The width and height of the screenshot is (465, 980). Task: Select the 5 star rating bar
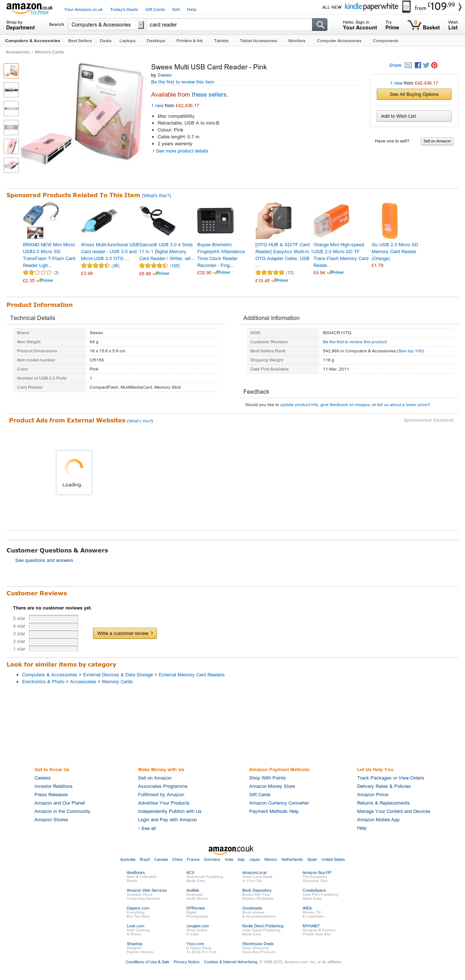coord(54,618)
